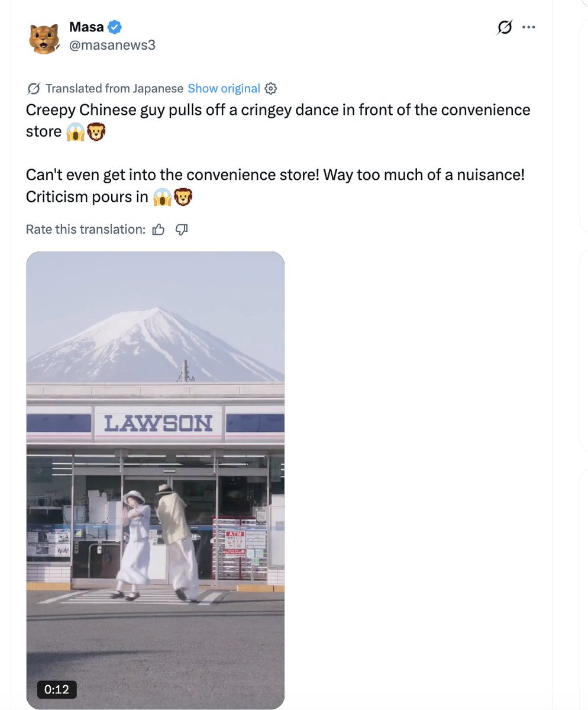Rate translation with thumbs down
Viewport: 588px width, 710px height.
click(x=182, y=230)
